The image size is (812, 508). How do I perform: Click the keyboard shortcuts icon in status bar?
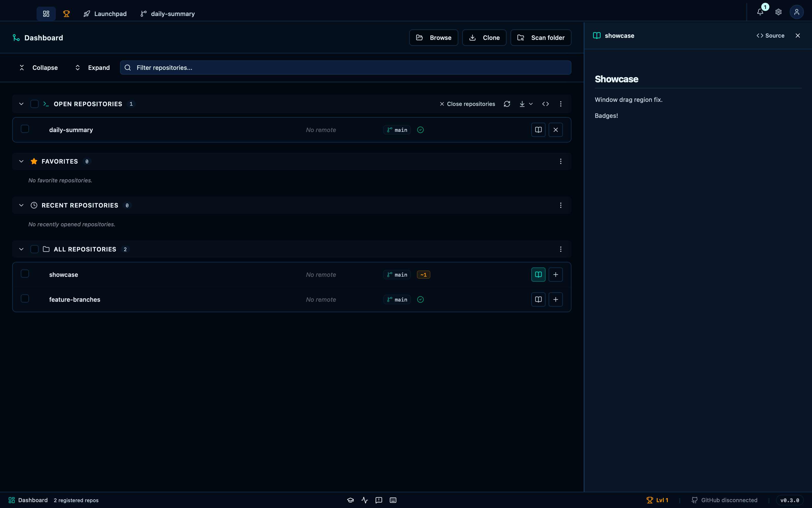coord(393,500)
